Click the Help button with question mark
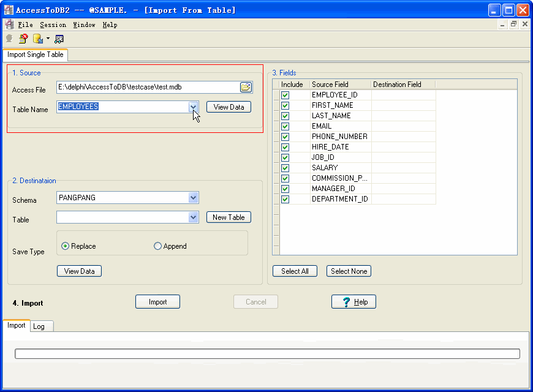 [354, 302]
